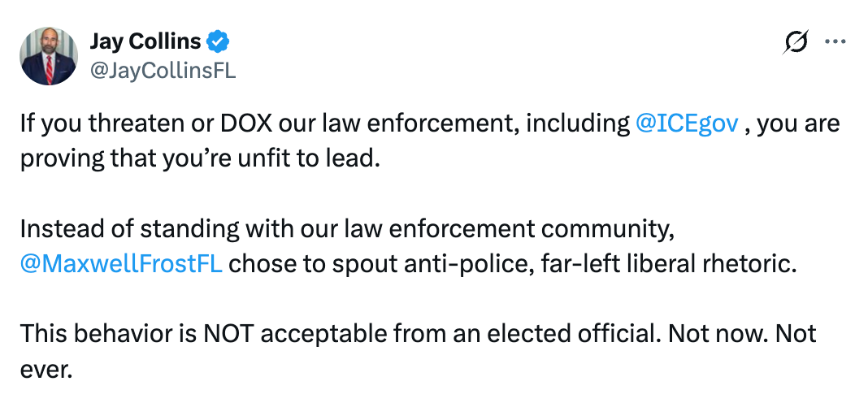Click the Grok slash-circle icon
Screen dimensions: 868x403
coord(797,43)
